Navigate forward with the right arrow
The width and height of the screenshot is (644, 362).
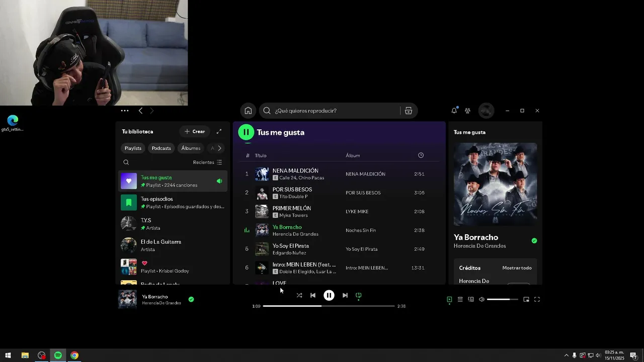coord(151,111)
